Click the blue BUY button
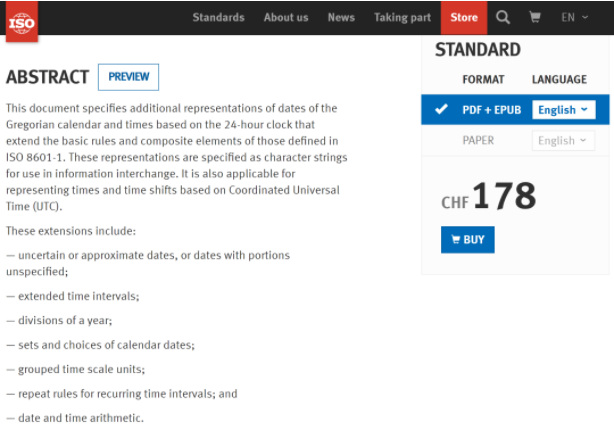Screen dimensions: 614x433 click(x=467, y=239)
